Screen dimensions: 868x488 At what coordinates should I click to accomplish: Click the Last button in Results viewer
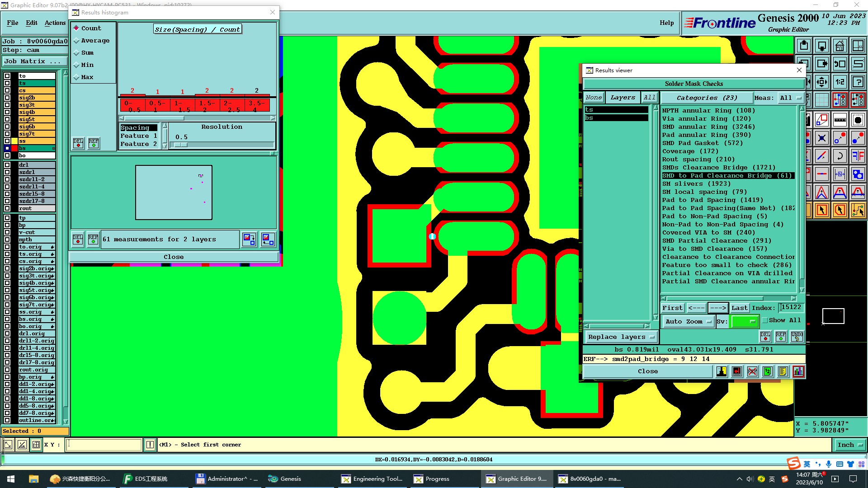[739, 308]
